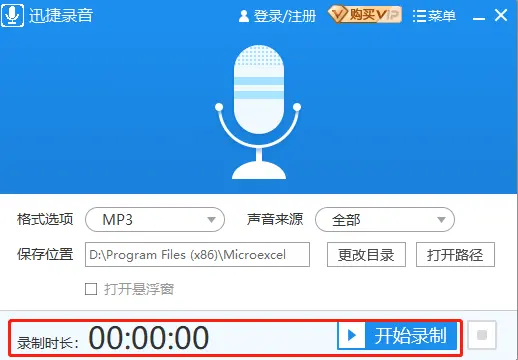Click the 录制时长 label
Screen dimensions: 518x360
tap(48, 343)
